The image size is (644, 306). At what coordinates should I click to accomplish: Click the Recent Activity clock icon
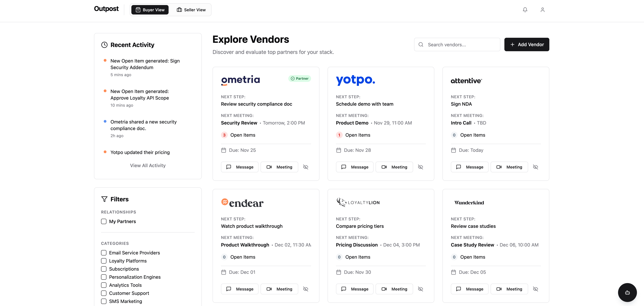coord(104,44)
